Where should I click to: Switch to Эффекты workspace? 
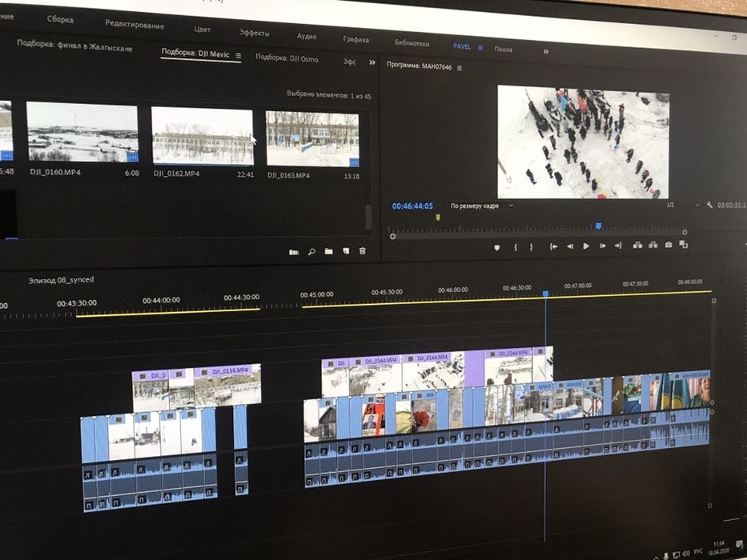point(255,33)
